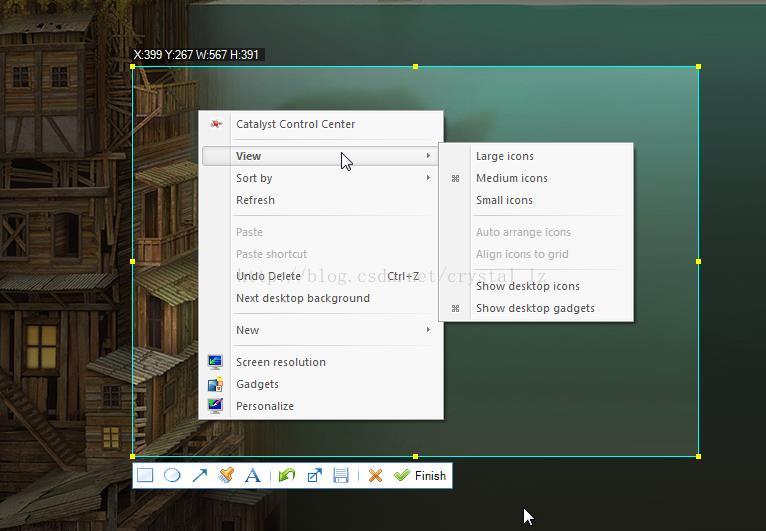Click the green undo arrow icon
Screen dimensions: 766x531
[287, 475]
